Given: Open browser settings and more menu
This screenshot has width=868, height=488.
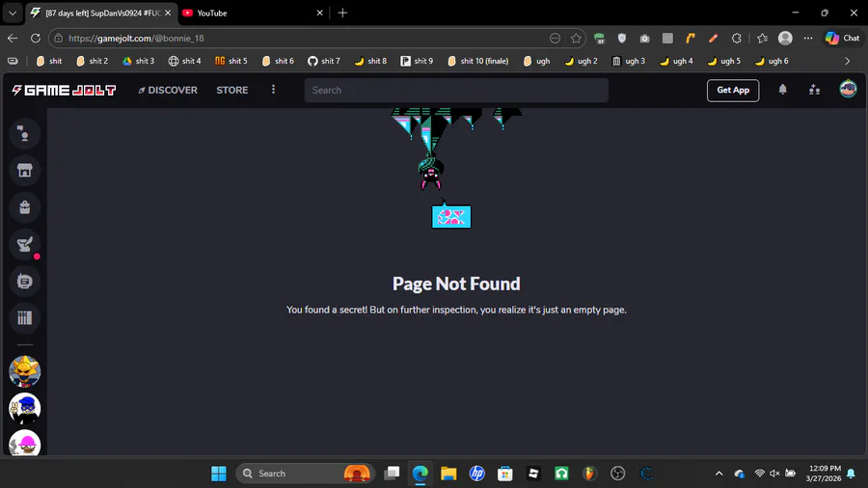Looking at the screenshot, I should (808, 39).
